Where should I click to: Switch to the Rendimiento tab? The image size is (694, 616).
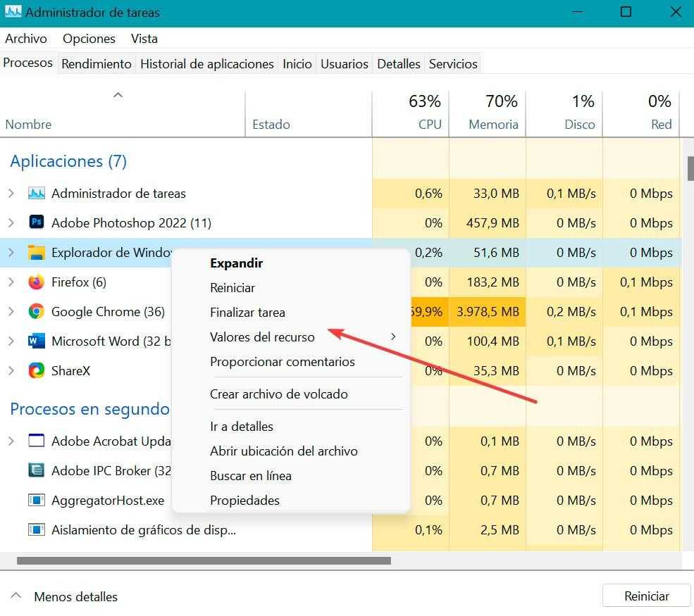97,64
